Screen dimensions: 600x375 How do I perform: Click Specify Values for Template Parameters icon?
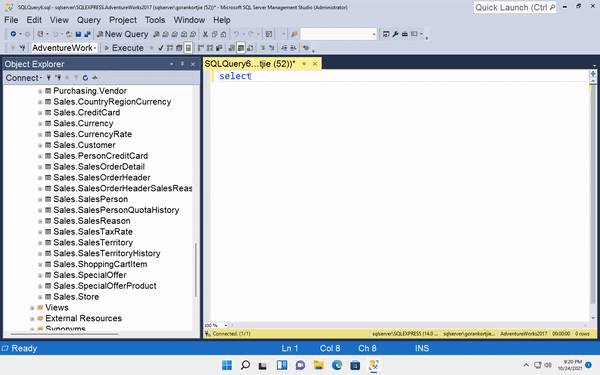tap(305, 48)
